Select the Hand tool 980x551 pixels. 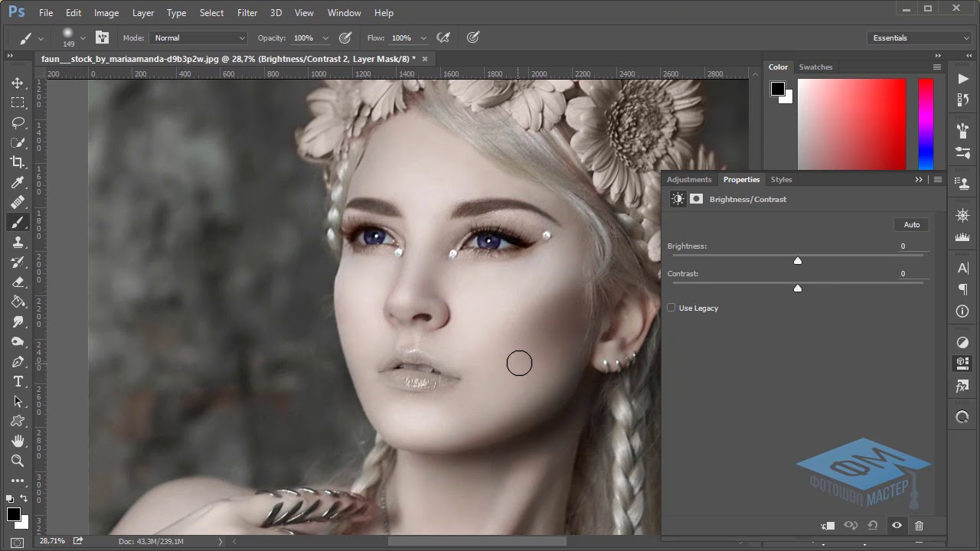pos(18,441)
